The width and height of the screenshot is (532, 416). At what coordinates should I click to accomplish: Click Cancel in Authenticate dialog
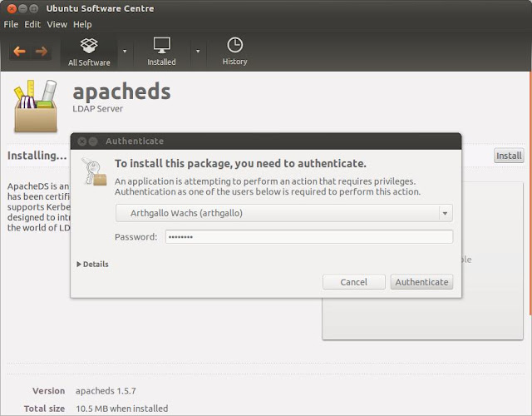pyautogui.click(x=354, y=282)
